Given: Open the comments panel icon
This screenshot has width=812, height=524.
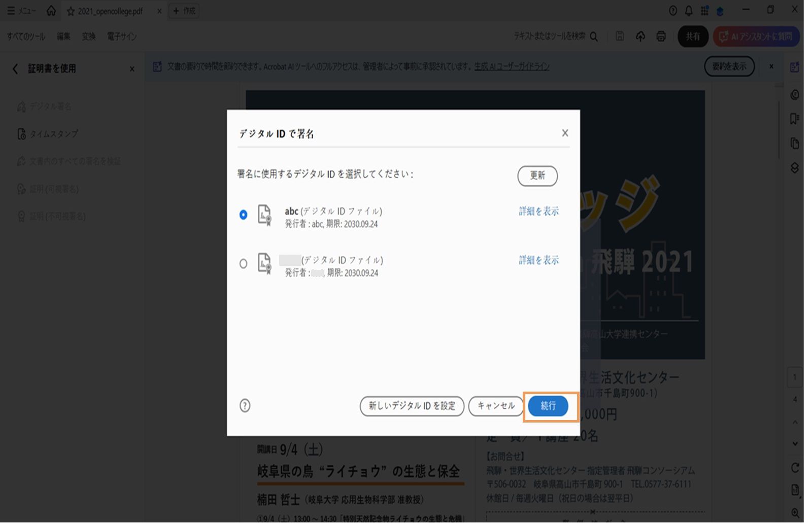Looking at the screenshot, I should click(x=795, y=94).
